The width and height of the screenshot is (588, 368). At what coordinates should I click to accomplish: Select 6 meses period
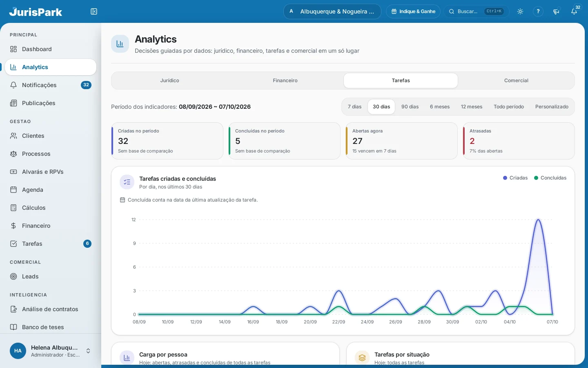(x=440, y=107)
